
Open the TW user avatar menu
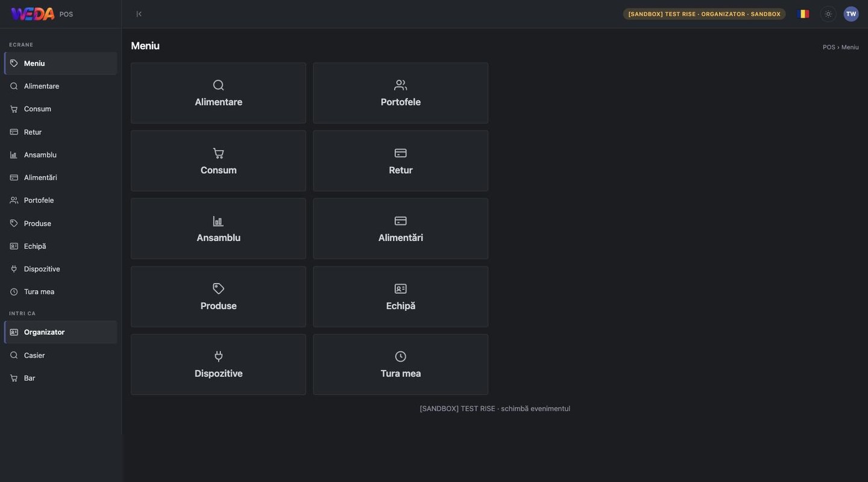(x=851, y=14)
